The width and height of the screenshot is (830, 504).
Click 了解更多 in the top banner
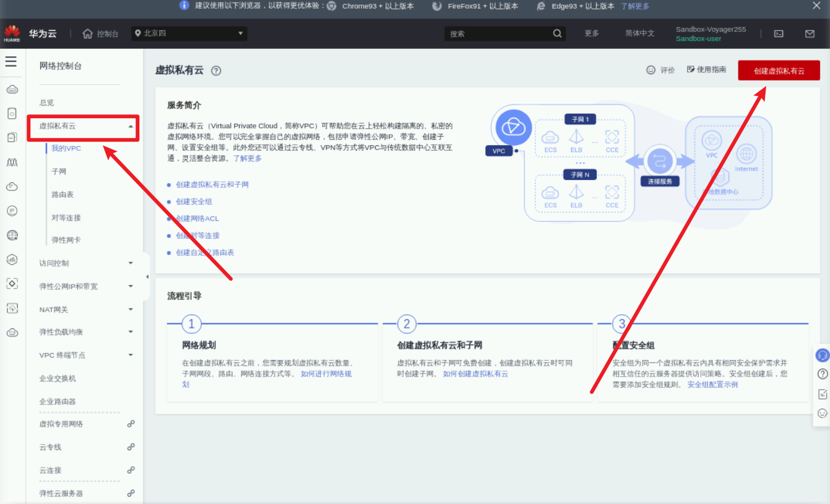(x=635, y=6)
